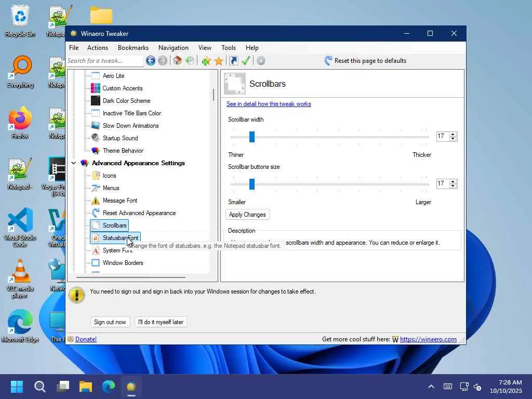This screenshot has height=399, width=532.
Task: Open VLC media player desktop icon
Action: click(20, 278)
